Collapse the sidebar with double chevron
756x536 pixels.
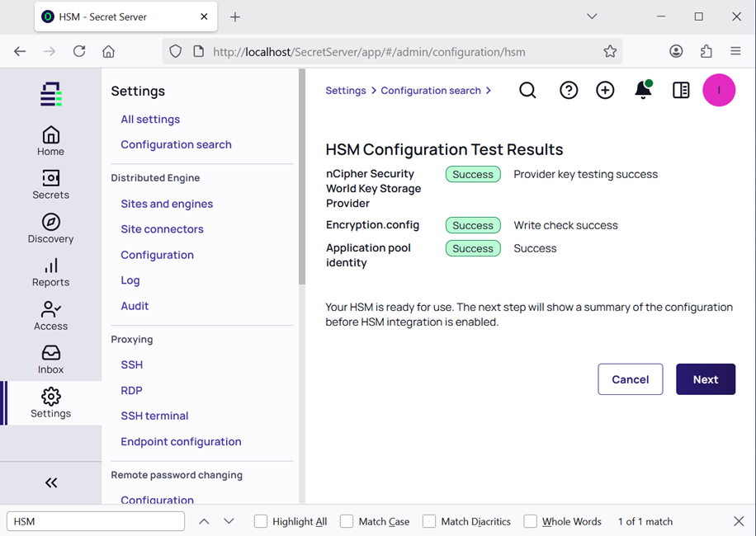(51, 482)
